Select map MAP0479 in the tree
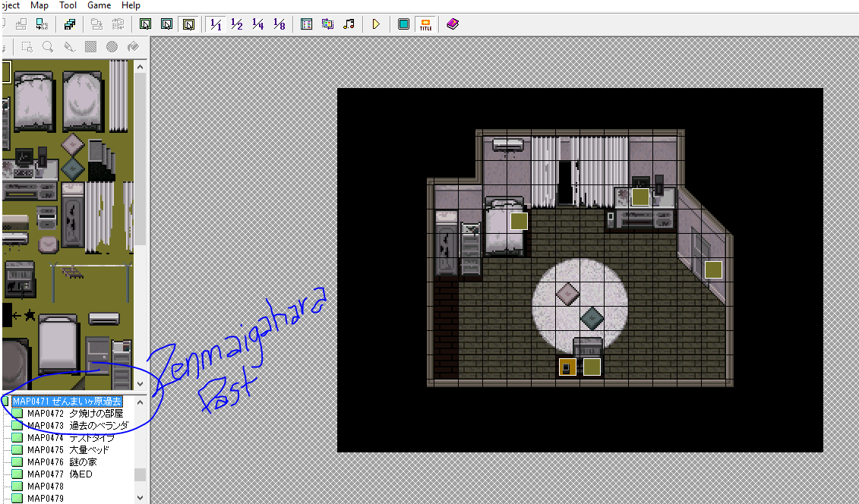Image resolution: width=859 pixels, height=504 pixels. pyautogui.click(x=46, y=498)
